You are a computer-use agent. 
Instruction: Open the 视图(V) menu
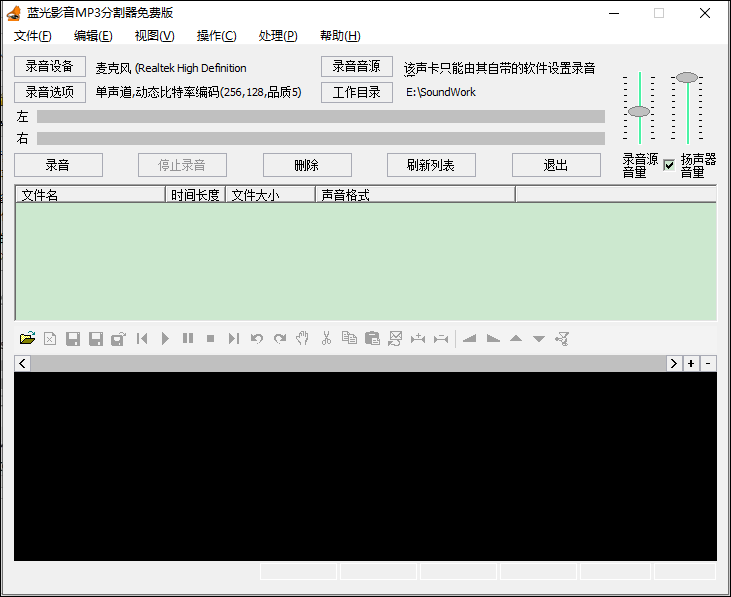(x=154, y=36)
